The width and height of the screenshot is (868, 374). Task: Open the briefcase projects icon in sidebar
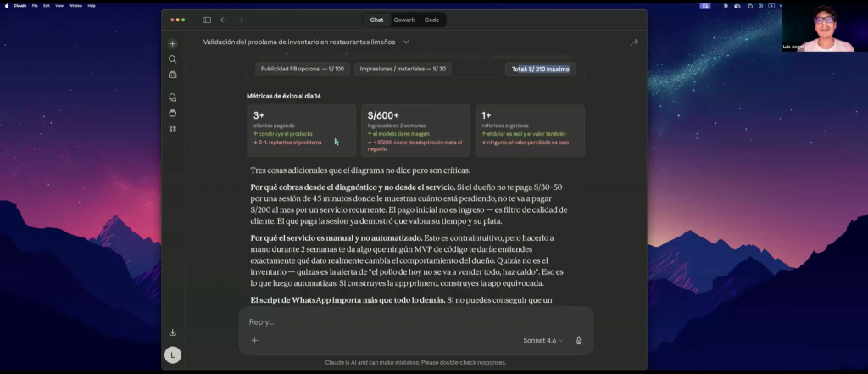pyautogui.click(x=173, y=75)
